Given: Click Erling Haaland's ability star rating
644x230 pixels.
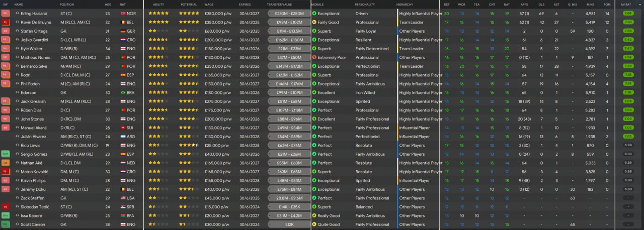Looking at the screenshot, I should coord(158,14).
